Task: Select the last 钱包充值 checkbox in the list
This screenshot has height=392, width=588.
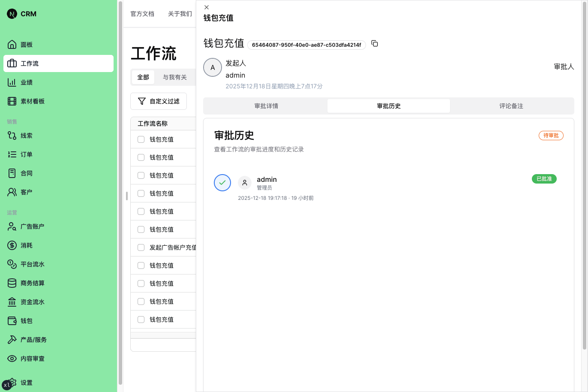Action: click(141, 320)
